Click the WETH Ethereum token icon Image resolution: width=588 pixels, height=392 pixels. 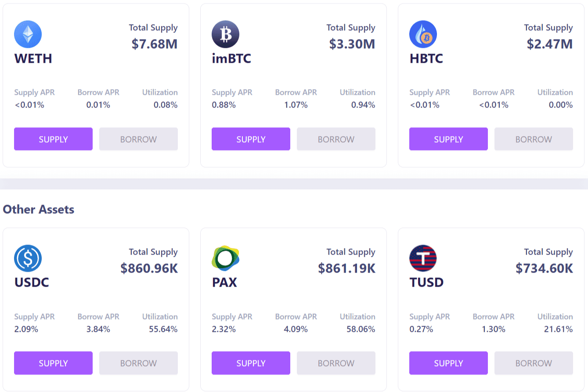28,34
